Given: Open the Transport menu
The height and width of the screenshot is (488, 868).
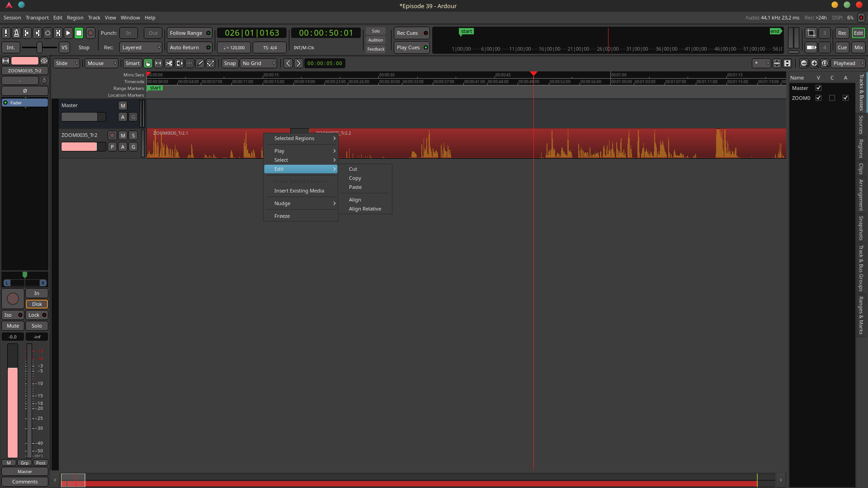Looking at the screenshot, I should point(37,18).
